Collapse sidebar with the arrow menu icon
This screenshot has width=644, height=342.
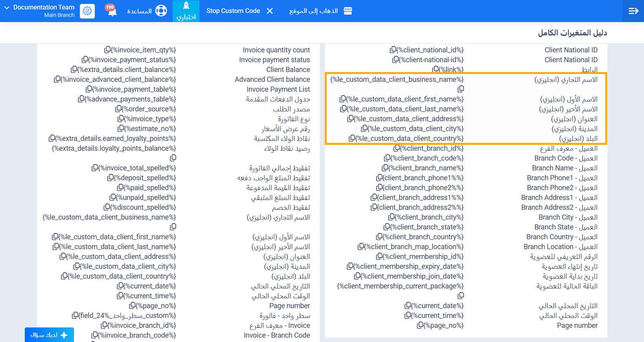click(x=633, y=11)
